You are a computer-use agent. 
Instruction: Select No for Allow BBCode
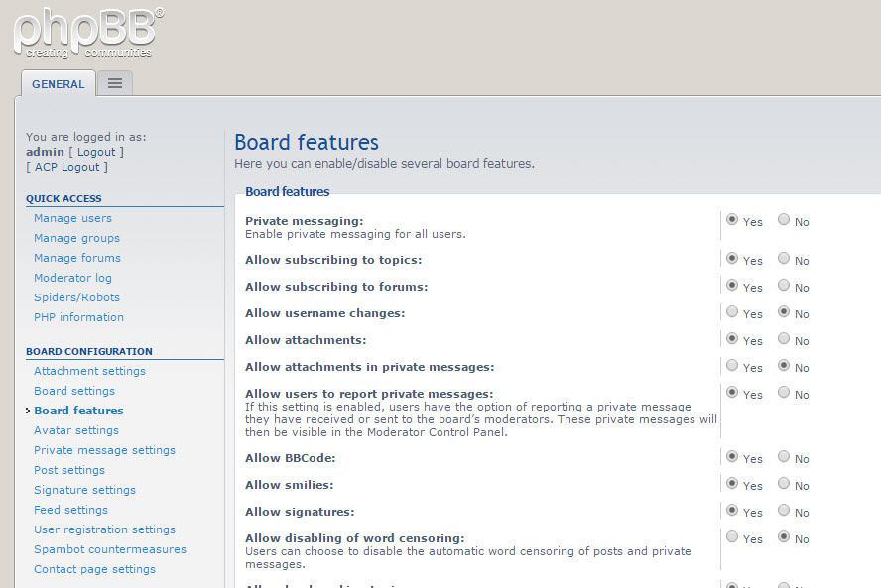[x=783, y=456]
